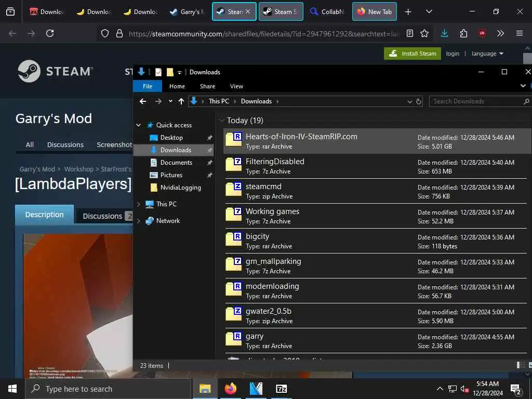Select the Hearts-of-Iron-IV-SteamRIP.com archive
This screenshot has height=399, width=532.
[377, 141]
